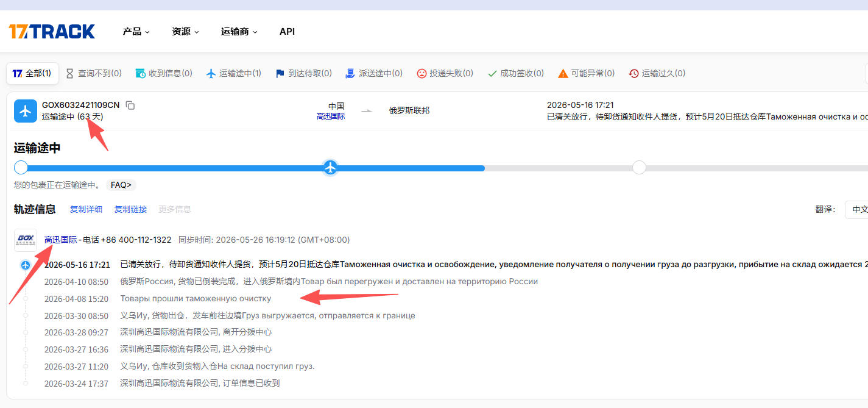Viewport: 868px width, 408px height.
Task: Switch to the 运输过久(0) tab
Action: [657, 73]
